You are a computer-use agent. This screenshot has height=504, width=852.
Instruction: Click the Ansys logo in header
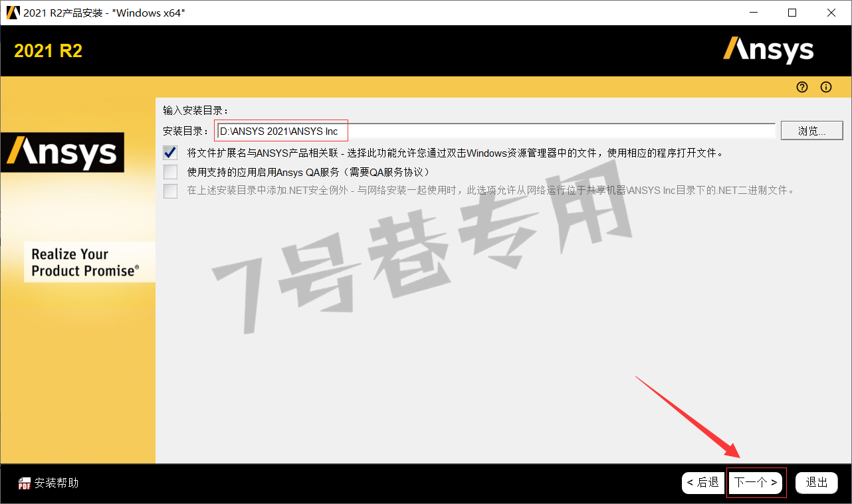pyautogui.click(x=768, y=50)
